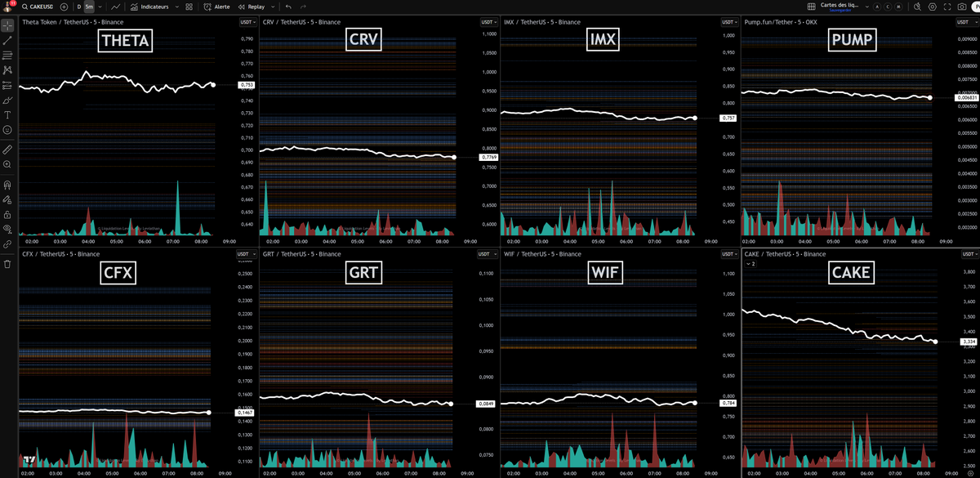The height and width of the screenshot is (478, 980).
Task: Open the quick search icon
Action: pos(917,7)
